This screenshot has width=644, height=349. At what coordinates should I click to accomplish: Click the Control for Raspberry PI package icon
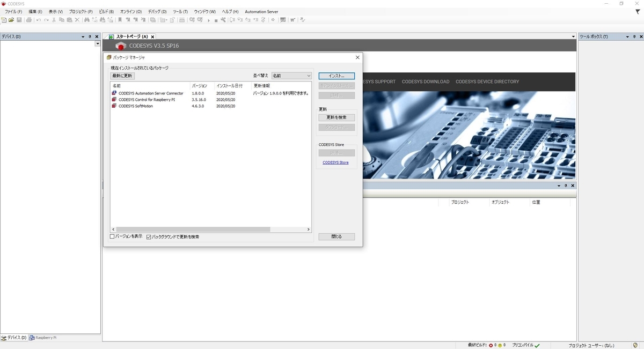(x=114, y=99)
